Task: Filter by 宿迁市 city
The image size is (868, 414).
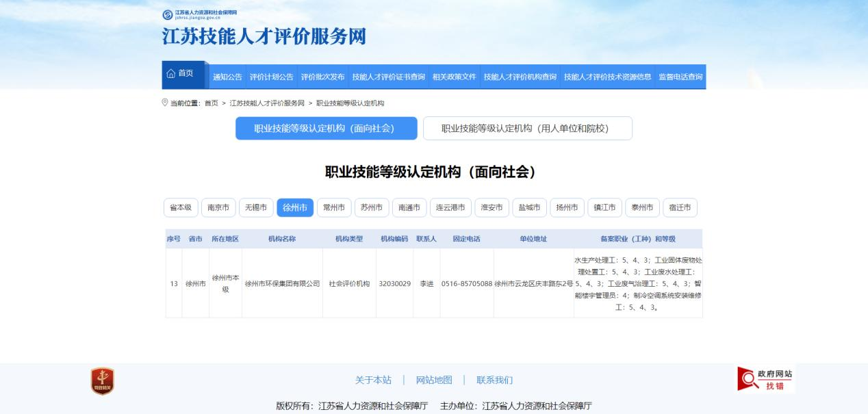Action: [x=680, y=207]
